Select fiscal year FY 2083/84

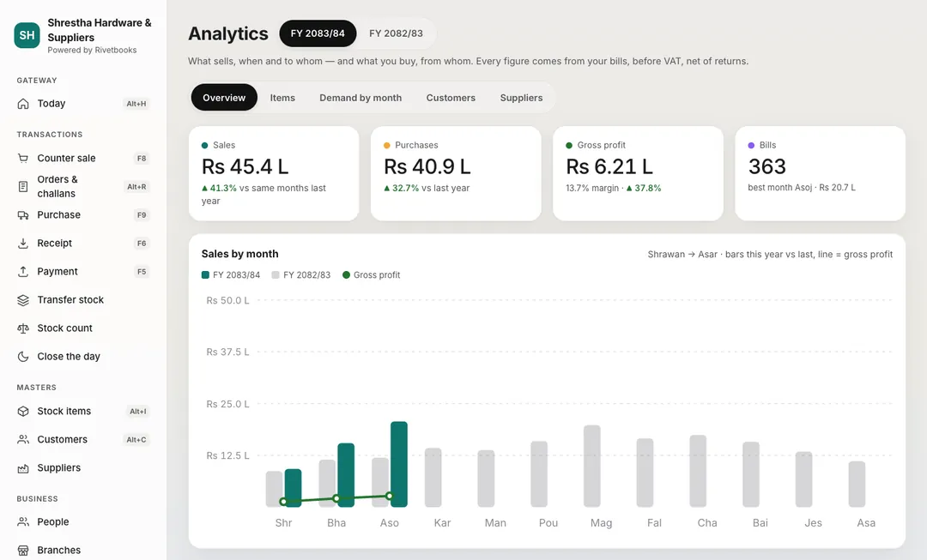pyautogui.click(x=318, y=33)
